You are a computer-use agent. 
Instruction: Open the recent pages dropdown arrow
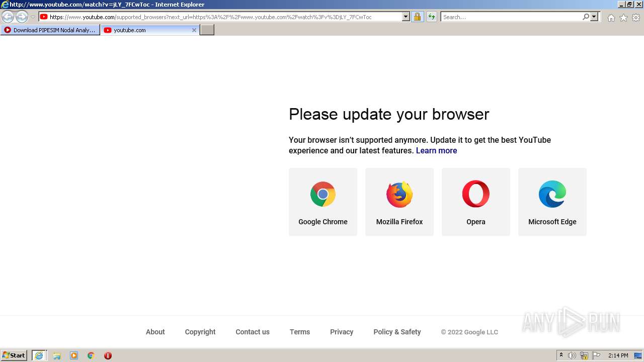click(33, 17)
